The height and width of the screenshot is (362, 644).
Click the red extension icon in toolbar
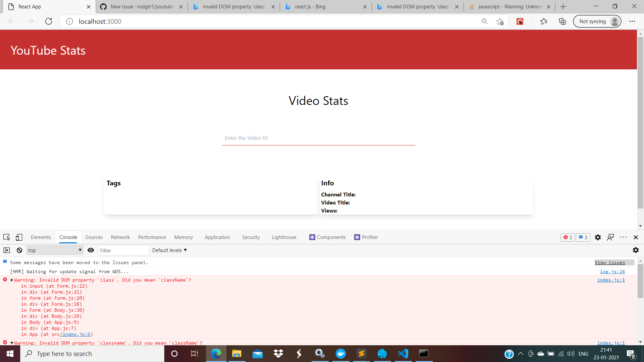(520, 21)
